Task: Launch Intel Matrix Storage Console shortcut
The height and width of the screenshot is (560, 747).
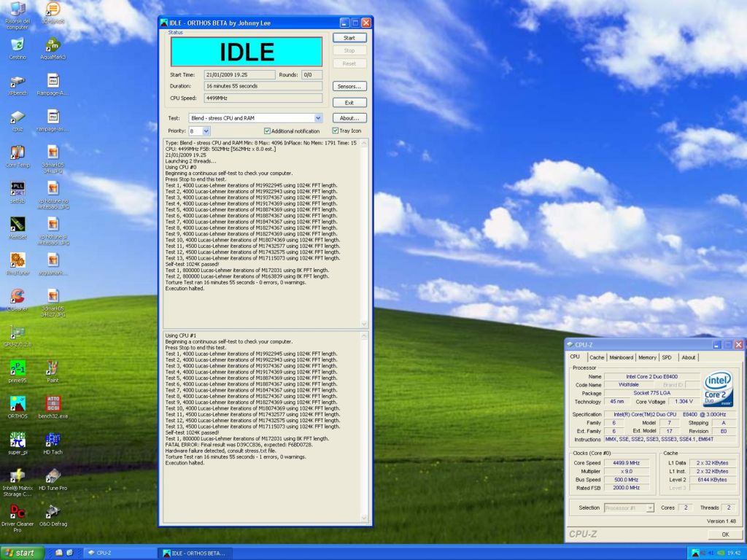Action: coord(18,483)
